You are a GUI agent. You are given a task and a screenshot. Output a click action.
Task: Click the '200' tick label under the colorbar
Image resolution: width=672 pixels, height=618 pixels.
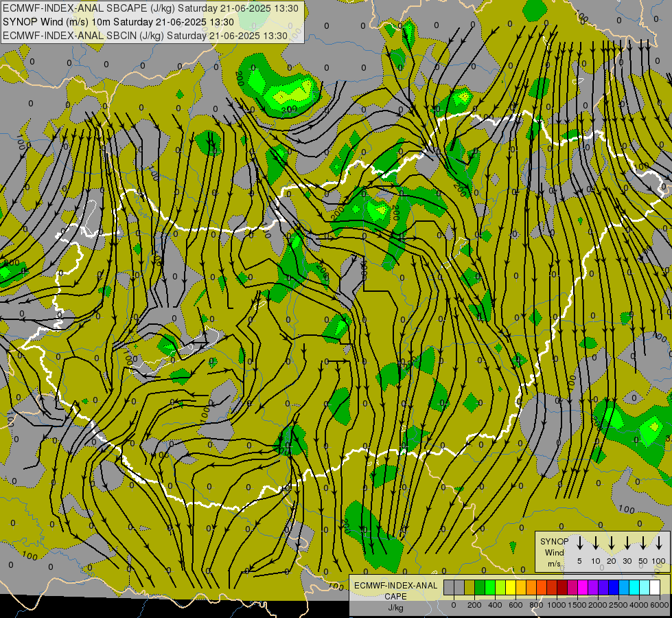pos(474,605)
